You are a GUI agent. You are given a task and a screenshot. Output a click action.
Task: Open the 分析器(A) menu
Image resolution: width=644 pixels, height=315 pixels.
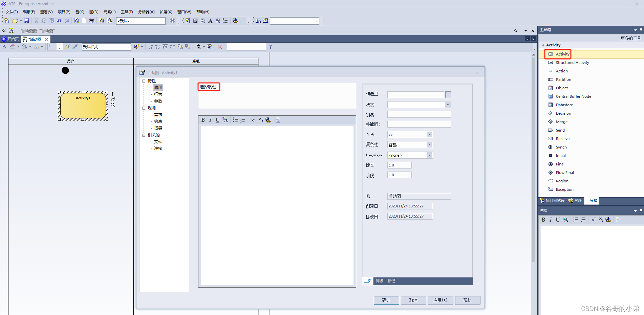click(146, 12)
